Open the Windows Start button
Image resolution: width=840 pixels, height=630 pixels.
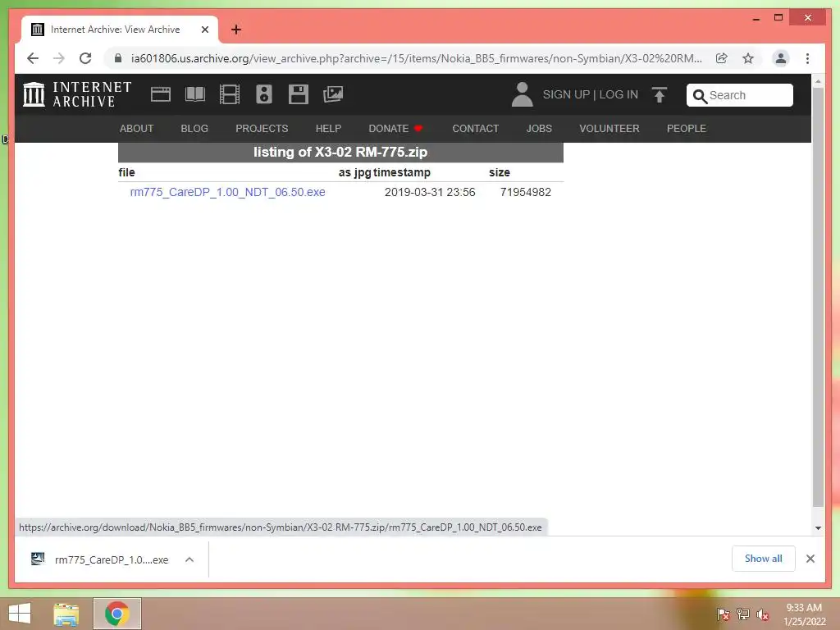point(20,614)
